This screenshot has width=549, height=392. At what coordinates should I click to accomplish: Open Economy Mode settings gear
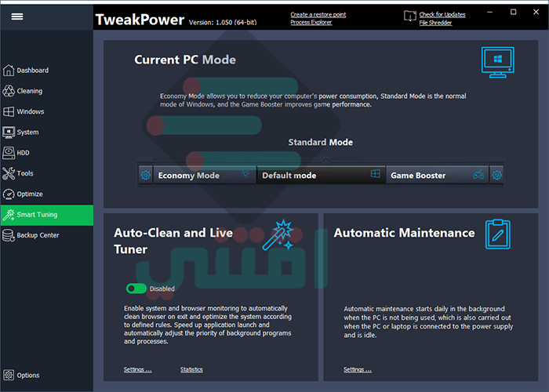(145, 175)
